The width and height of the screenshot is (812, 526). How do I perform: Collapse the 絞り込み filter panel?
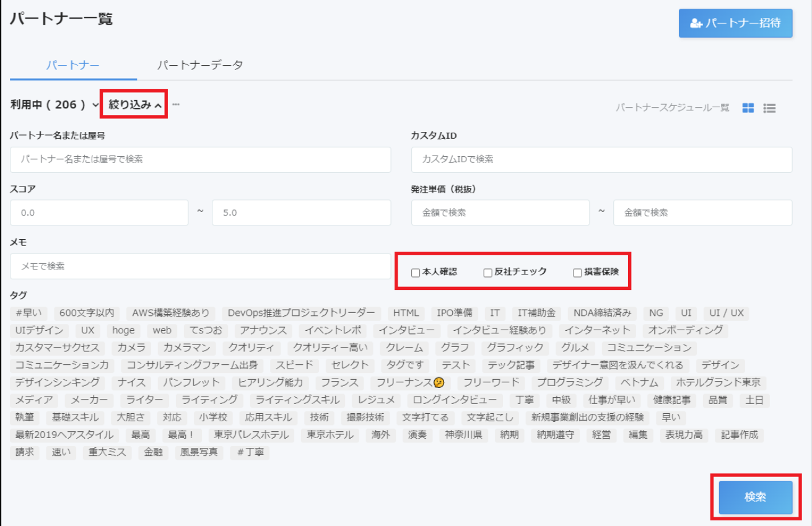click(135, 105)
